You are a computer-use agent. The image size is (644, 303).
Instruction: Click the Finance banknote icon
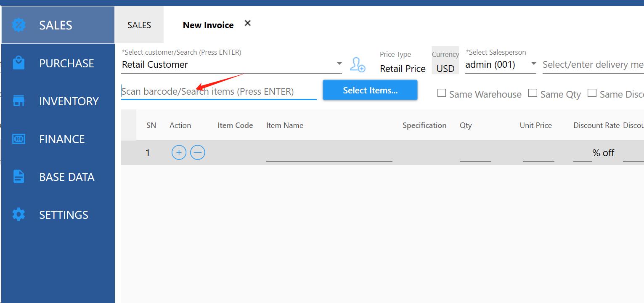(19, 139)
